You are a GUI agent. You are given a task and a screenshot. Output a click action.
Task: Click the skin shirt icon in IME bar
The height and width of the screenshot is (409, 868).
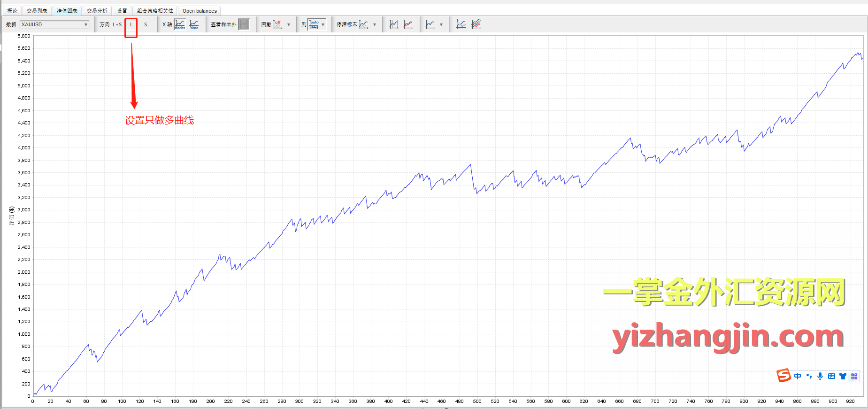coord(843,376)
